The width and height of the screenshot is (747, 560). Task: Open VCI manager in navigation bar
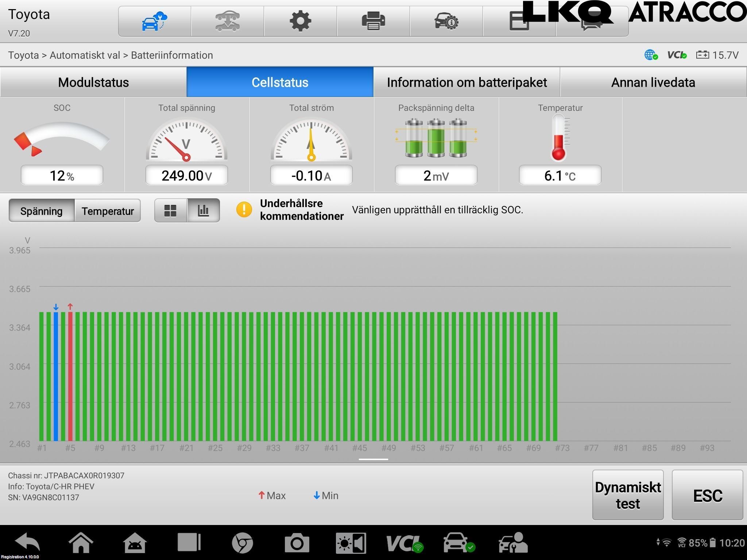405,543
